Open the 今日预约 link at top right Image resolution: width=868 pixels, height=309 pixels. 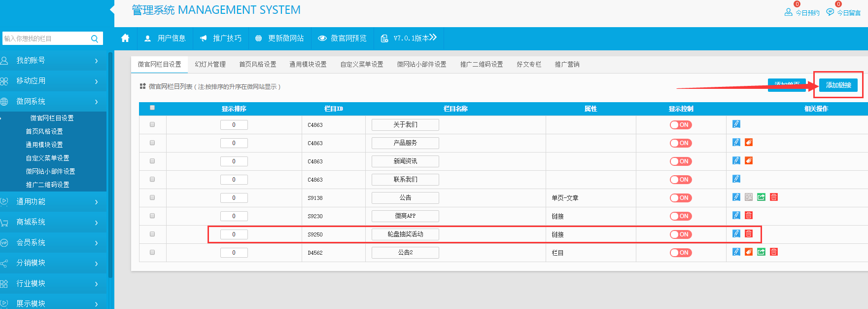point(802,12)
